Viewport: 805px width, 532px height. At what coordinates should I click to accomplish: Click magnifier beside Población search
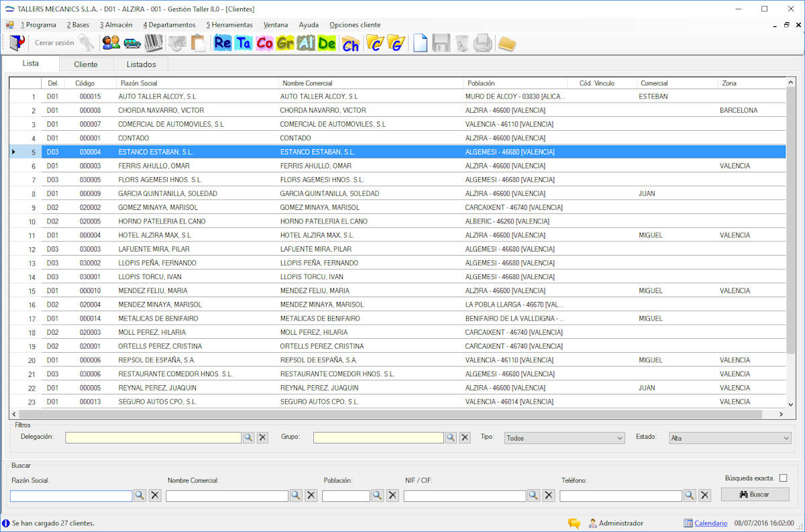coord(378,495)
